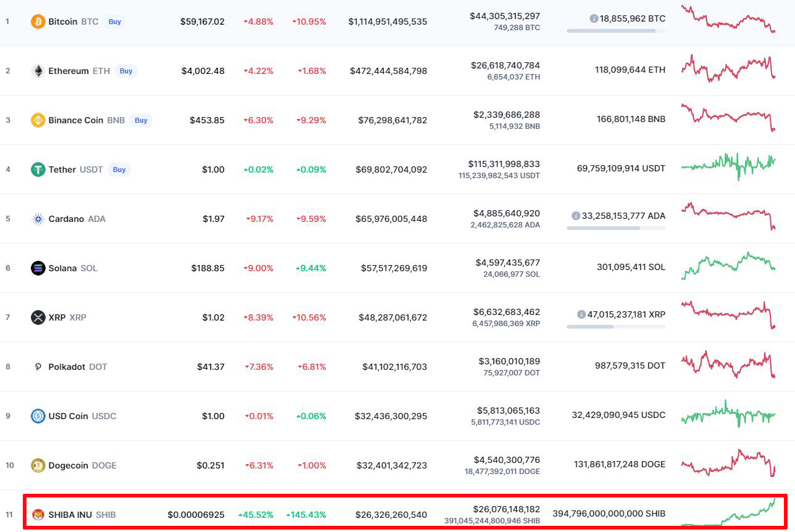The width and height of the screenshot is (795, 532).
Task: Open the USD Coin name link
Action: (69, 416)
